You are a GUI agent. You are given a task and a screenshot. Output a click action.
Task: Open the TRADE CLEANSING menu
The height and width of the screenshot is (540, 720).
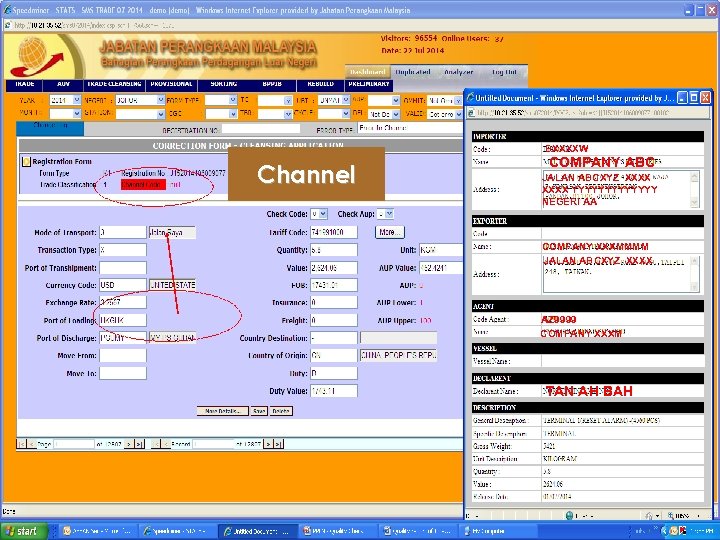coord(114,85)
